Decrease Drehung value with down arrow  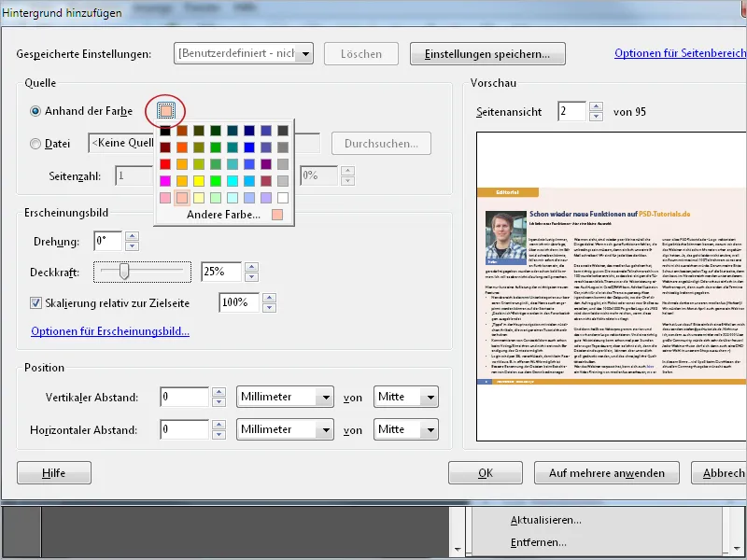pos(132,246)
